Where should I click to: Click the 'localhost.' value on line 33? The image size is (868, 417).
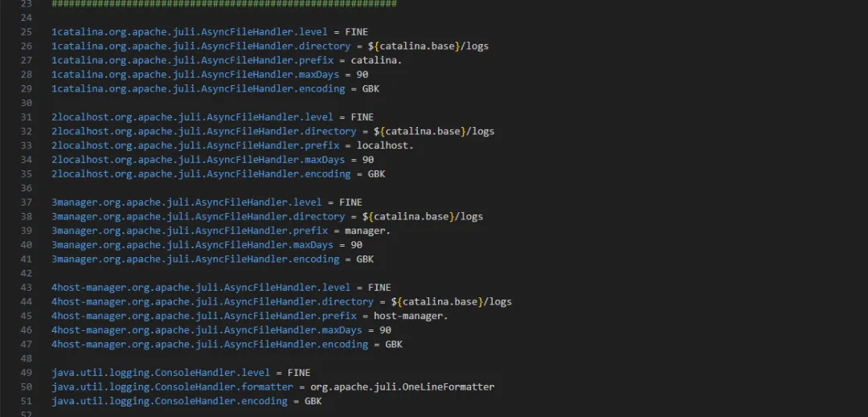(x=385, y=145)
